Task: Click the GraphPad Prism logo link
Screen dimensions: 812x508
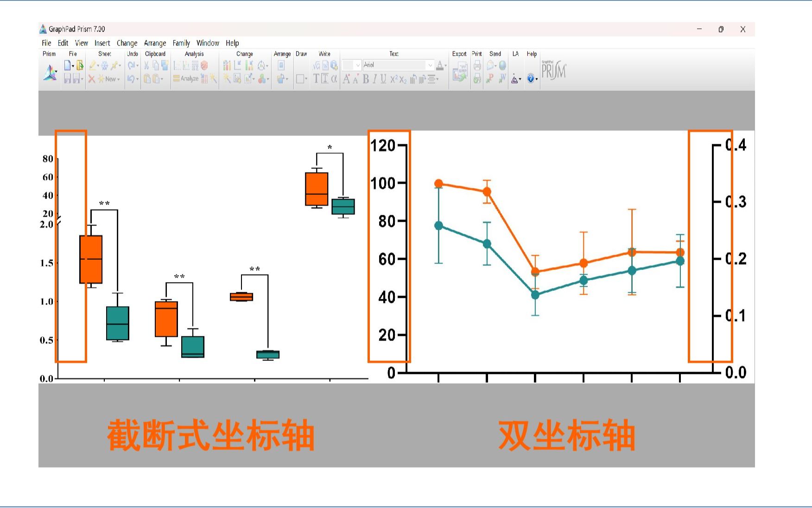Action: coord(554,70)
